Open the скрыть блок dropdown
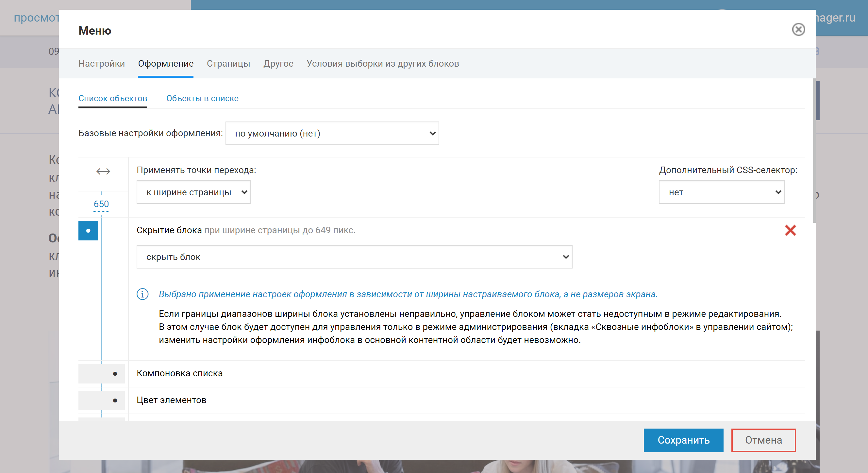The height and width of the screenshot is (473, 868). tap(354, 257)
